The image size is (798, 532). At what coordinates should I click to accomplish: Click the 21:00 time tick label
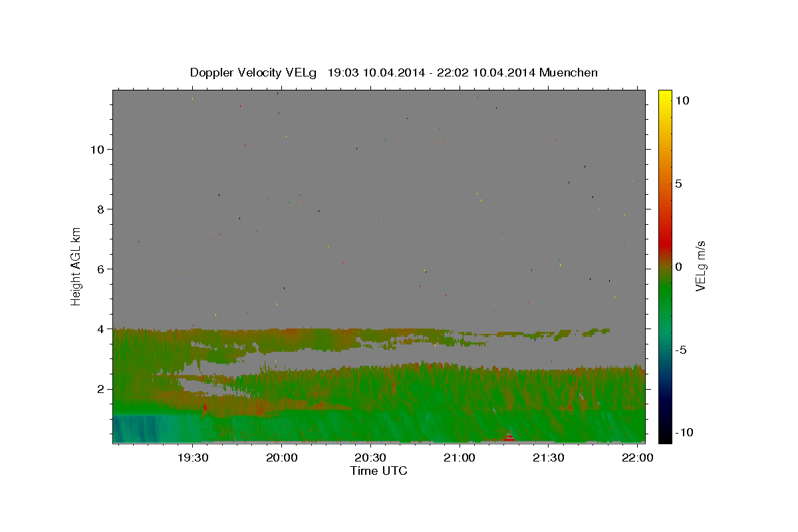[x=459, y=458]
